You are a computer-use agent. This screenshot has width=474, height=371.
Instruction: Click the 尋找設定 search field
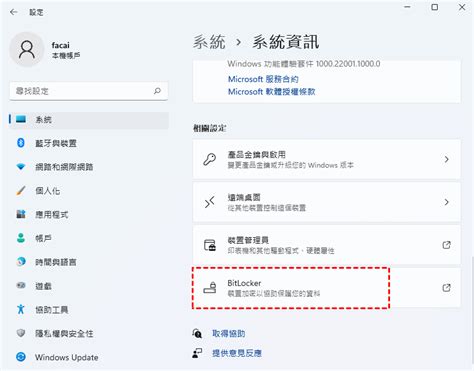[89, 91]
